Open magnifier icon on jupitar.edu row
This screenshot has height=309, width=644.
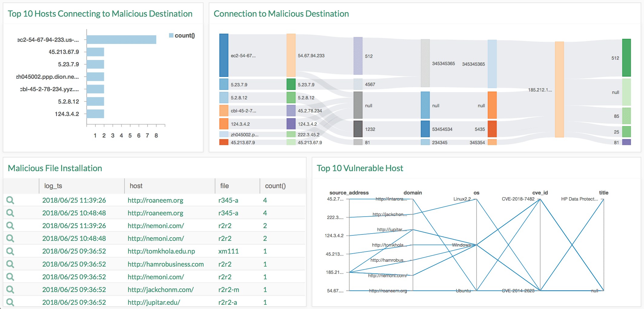[x=10, y=302]
